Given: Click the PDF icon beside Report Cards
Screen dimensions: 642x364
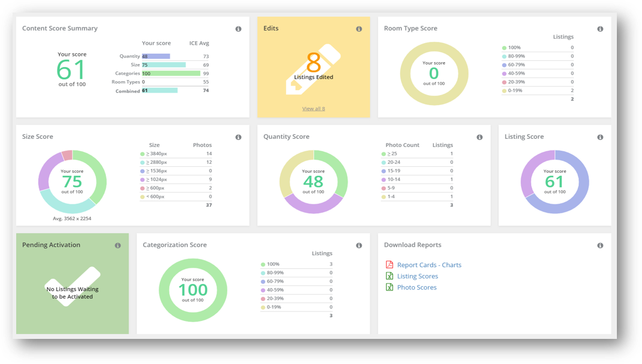Looking at the screenshot, I should coord(390,265).
